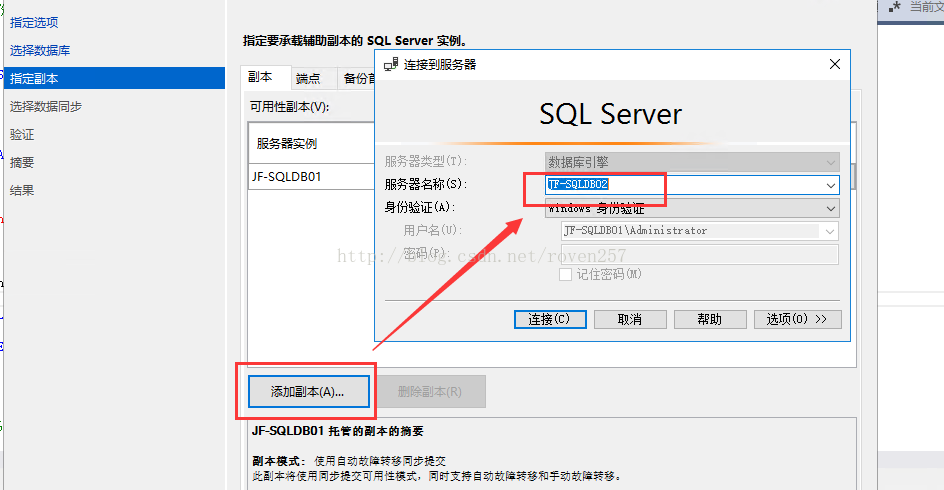Click the Server Instance (服务器实例) column header

click(x=311, y=143)
